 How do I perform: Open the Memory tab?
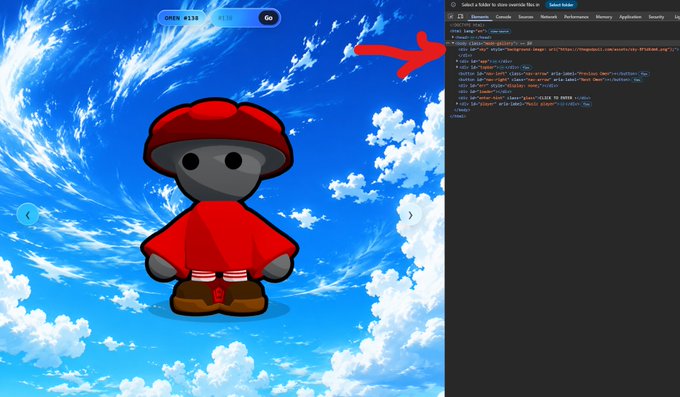point(604,17)
